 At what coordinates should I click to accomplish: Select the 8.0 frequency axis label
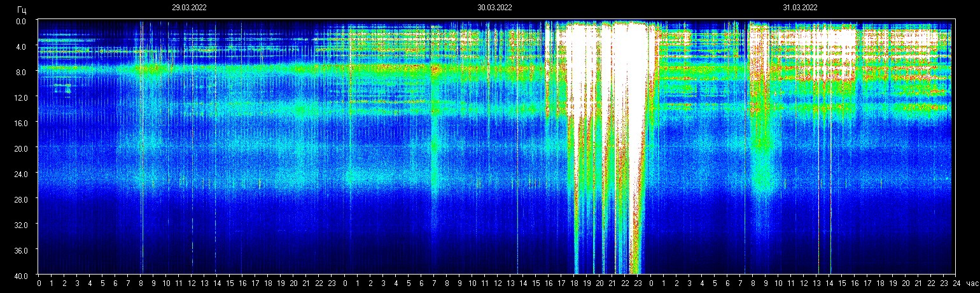click(22, 72)
